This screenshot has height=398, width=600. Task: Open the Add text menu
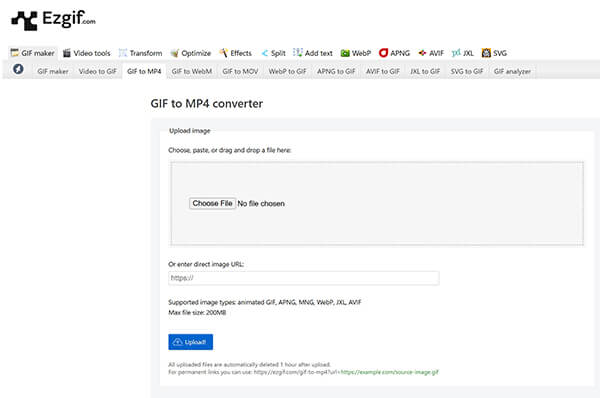point(313,53)
